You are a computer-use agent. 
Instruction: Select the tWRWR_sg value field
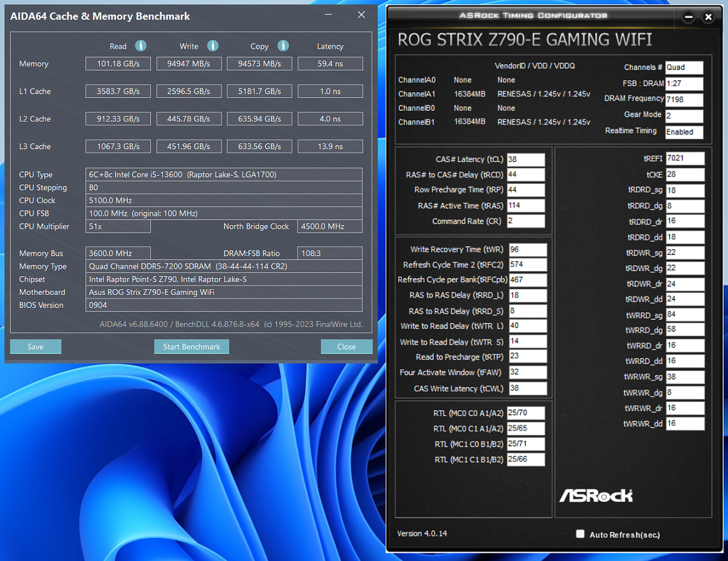point(686,376)
